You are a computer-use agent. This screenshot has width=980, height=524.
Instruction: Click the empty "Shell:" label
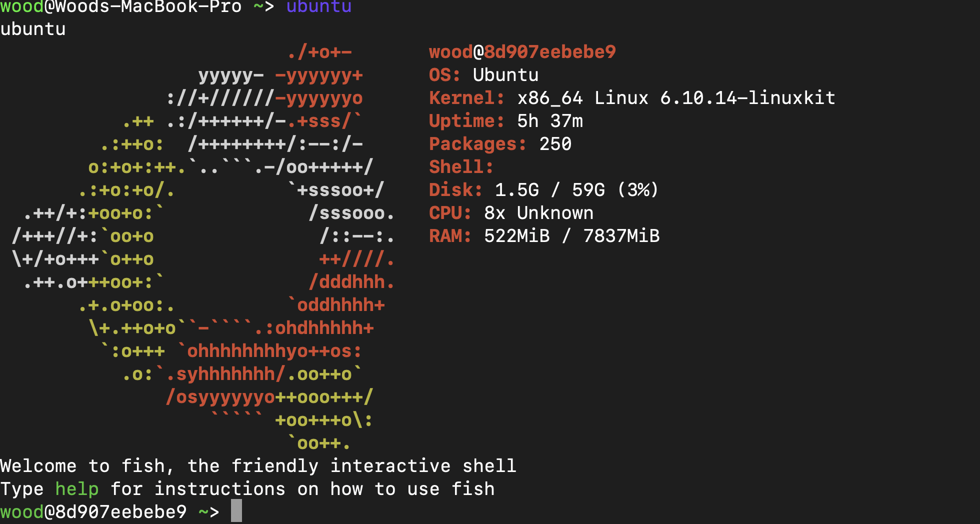click(460, 167)
